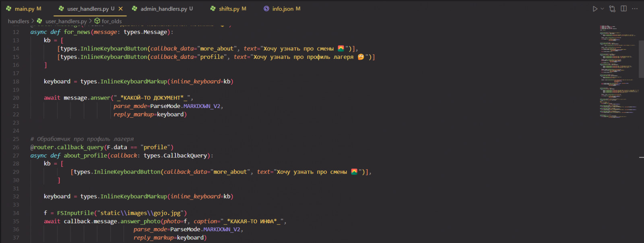Click InlineKeyboardMarkup on line 32
Screen dimensions: 644x243
134,196
